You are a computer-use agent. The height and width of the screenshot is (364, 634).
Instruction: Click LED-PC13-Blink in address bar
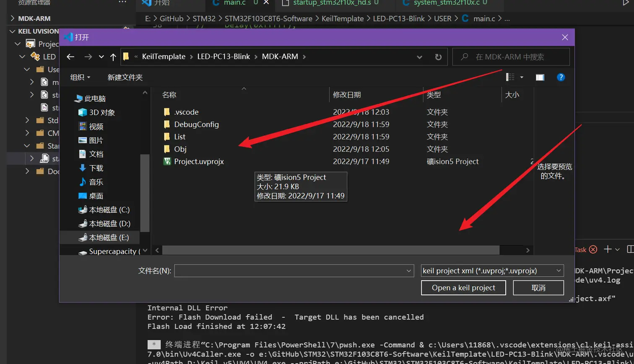(223, 57)
